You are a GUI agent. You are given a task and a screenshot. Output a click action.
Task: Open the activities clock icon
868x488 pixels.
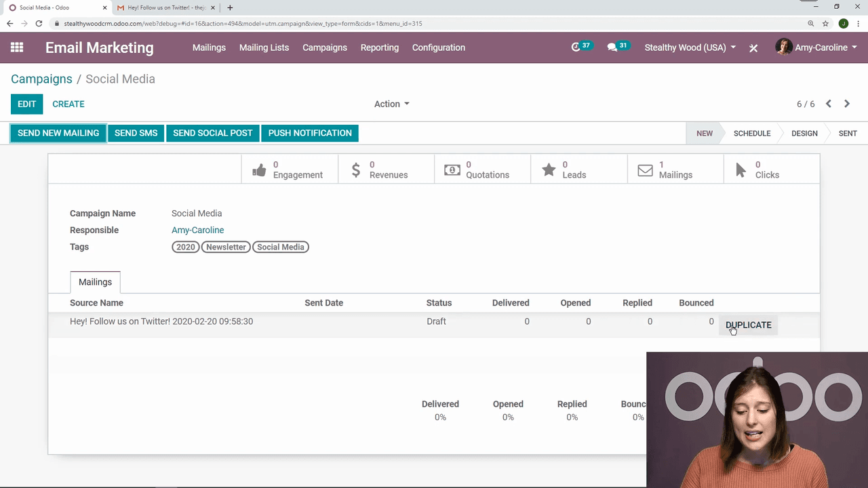576,47
